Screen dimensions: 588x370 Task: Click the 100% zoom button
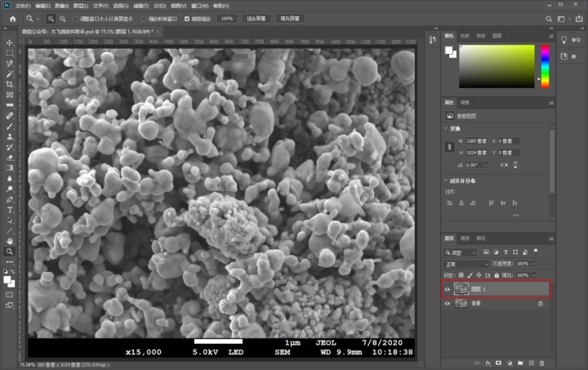[227, 18]
